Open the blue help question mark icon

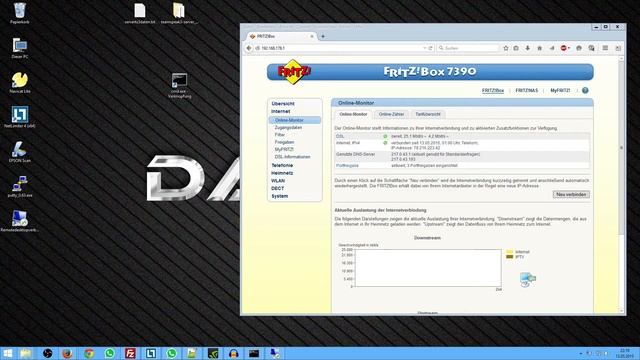click(x=585, y=90)
